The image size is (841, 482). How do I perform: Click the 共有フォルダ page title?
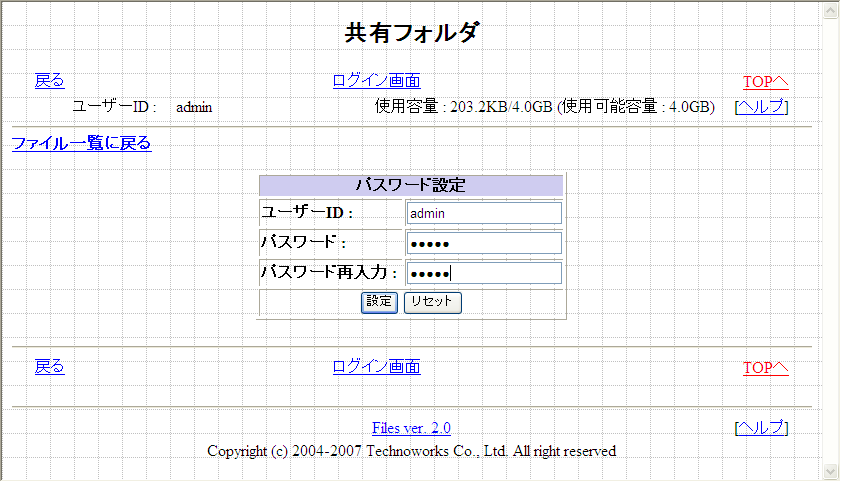(x=412, y=33)
